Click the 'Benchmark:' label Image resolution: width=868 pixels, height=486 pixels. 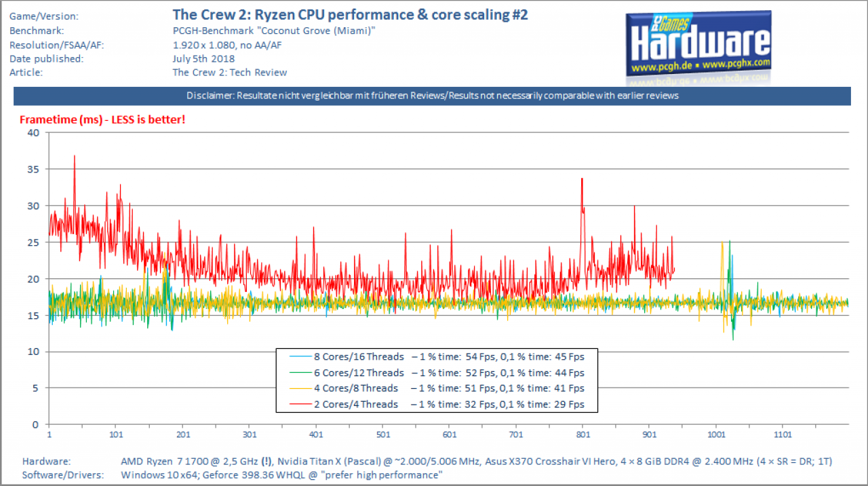pos(36,31)
